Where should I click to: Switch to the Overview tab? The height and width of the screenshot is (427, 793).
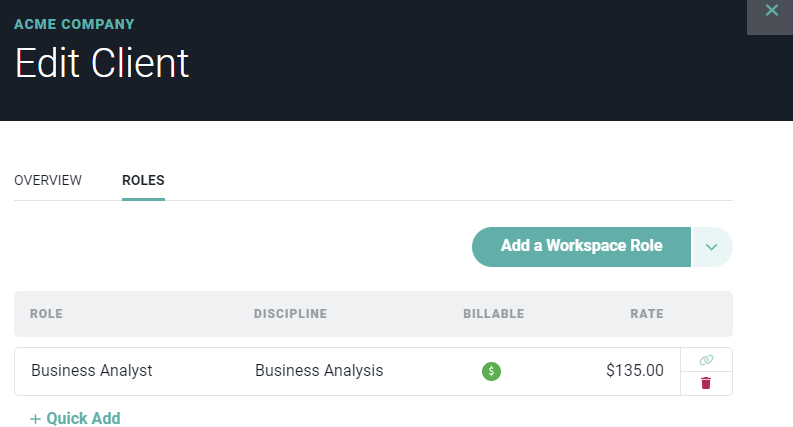pyautogui.click(x=48, y=180)
